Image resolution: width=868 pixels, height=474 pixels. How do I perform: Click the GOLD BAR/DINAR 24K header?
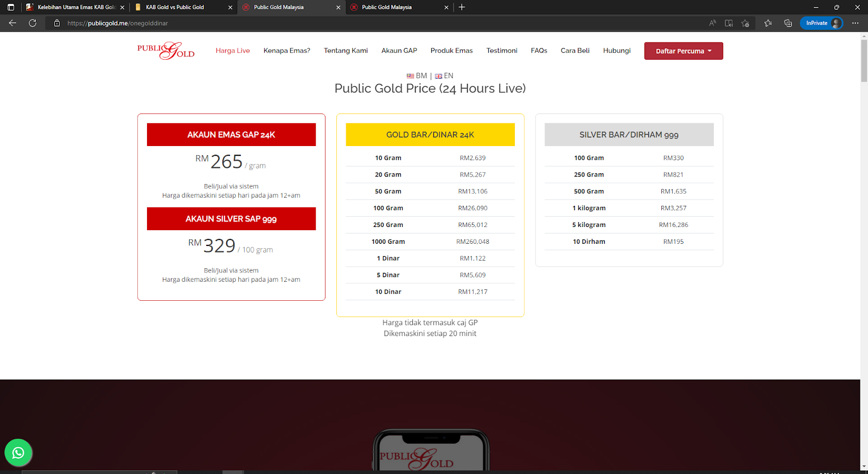pos(430,135)
